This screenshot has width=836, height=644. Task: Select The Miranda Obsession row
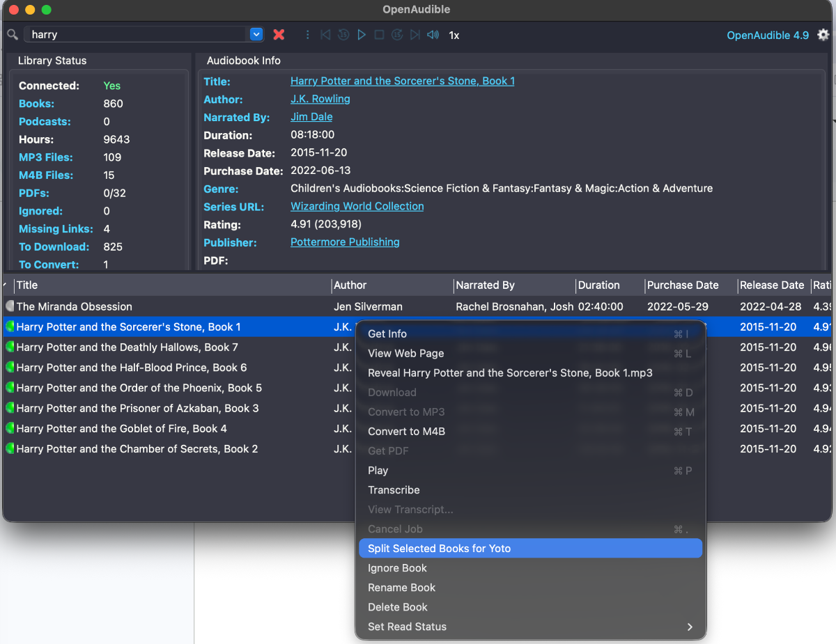click(418, 306)
